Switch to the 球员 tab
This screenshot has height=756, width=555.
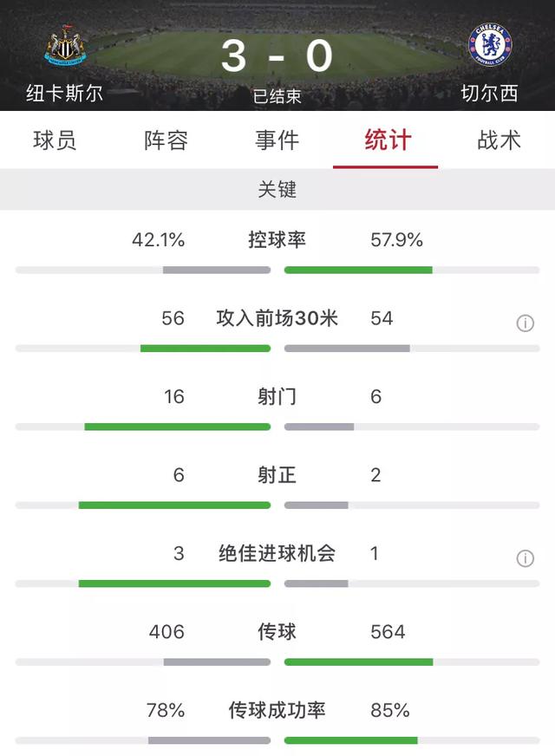[55, 140]
